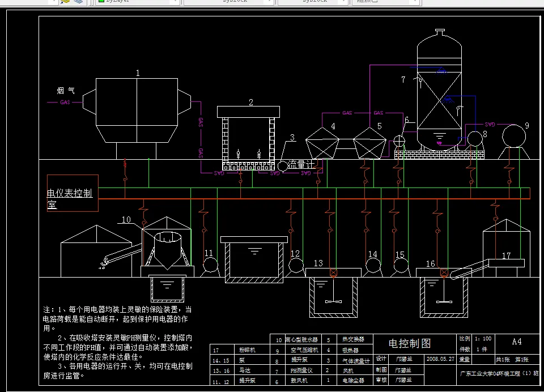This screenshot has width=544, height=392.
Task: Select the 热交换器 cell in parts list
Action: click(x=353, y=339)
